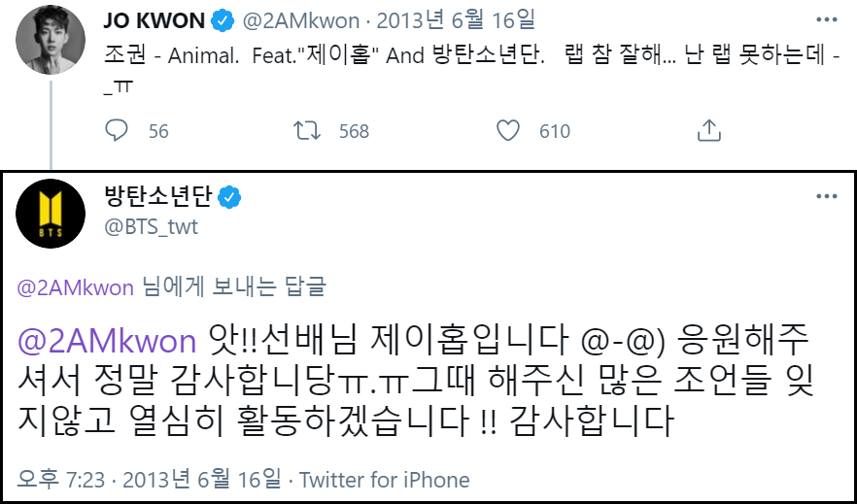Click the @BTS_twt handle

(x=151, y=226)
